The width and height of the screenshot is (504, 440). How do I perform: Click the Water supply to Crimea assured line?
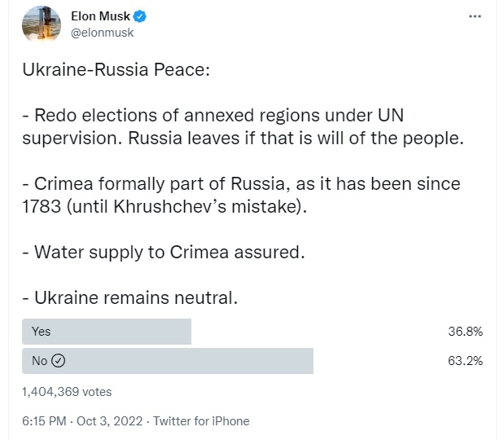coord(164,252)
